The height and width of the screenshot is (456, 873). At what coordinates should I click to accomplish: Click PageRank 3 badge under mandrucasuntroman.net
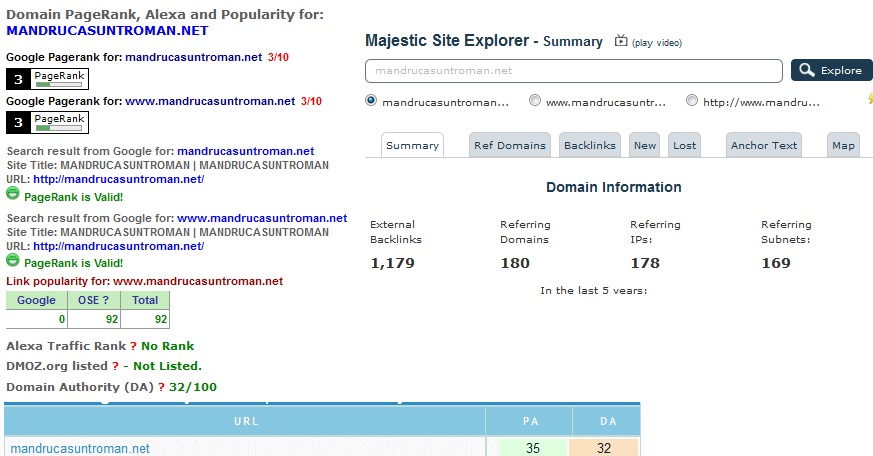[47, 79]
